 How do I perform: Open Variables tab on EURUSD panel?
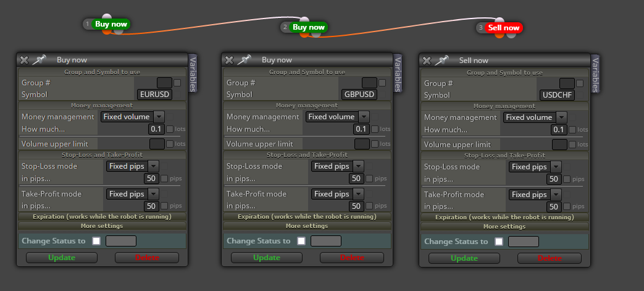193,73
